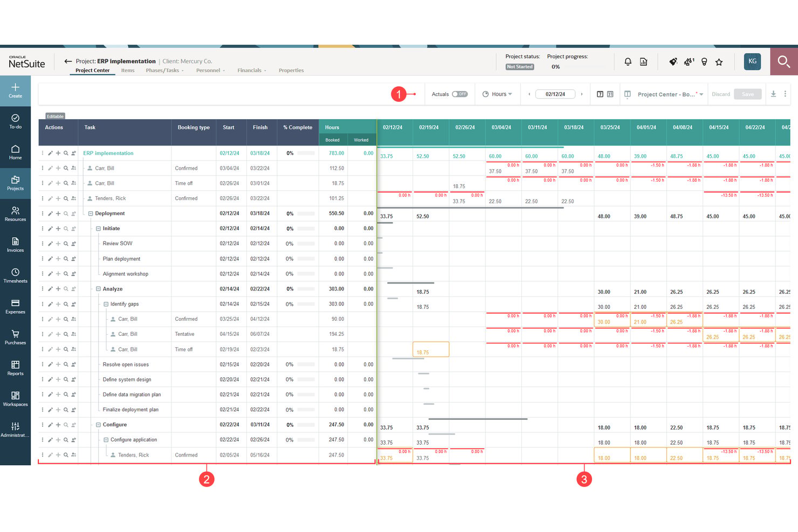Open the toolbar three-dot more menu
The image size is (798, 532).
pyautogui.click(x=785, y=94)
